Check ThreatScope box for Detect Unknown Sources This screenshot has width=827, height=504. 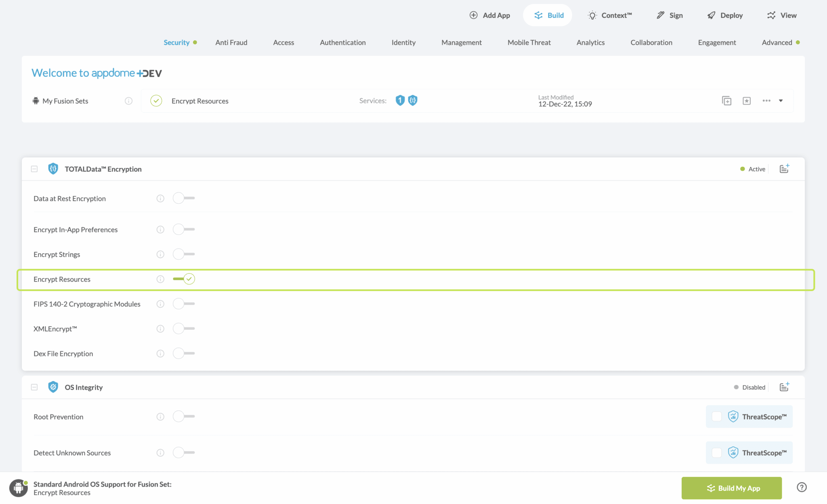coord(717,453)
